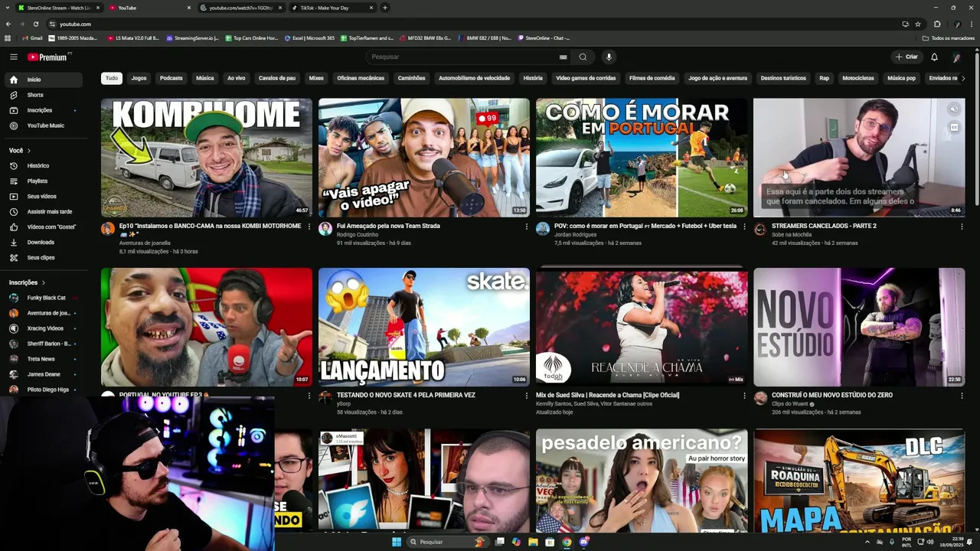Select the Oficinas mecânicas filter chip
Screen dimensions: 980x551
click(361, 78)
